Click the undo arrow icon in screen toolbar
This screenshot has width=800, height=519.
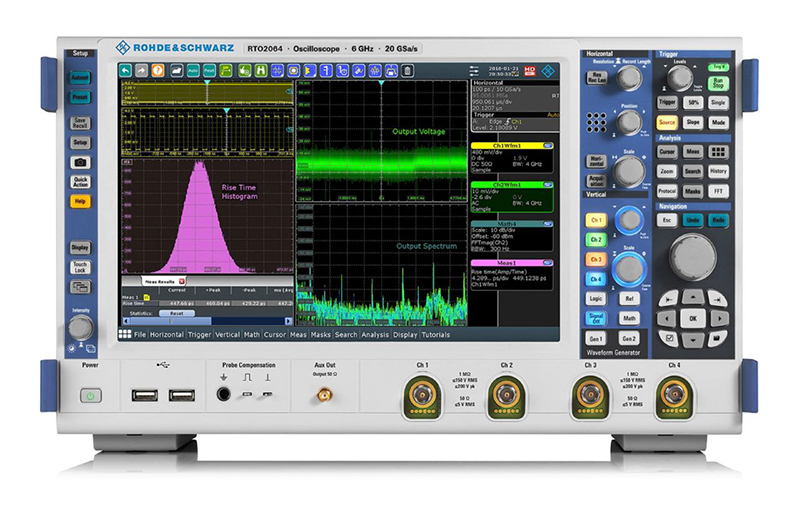pos(126,70)
